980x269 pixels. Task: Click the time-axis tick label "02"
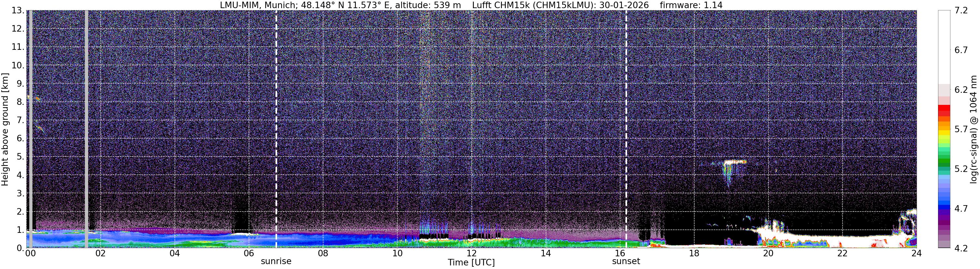[x=101, y=253]
